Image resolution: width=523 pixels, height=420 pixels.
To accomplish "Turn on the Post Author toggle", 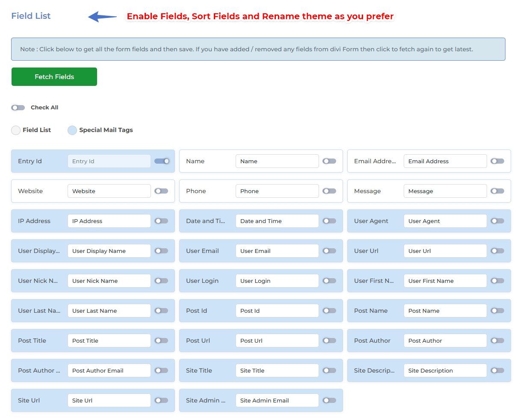I will pos(497,341).
